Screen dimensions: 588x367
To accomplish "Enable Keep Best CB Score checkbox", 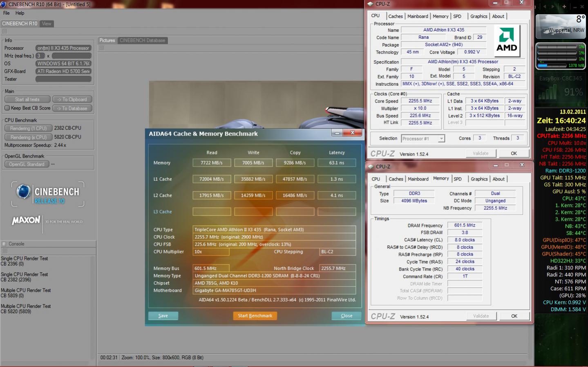I will [x=7, y=108].
